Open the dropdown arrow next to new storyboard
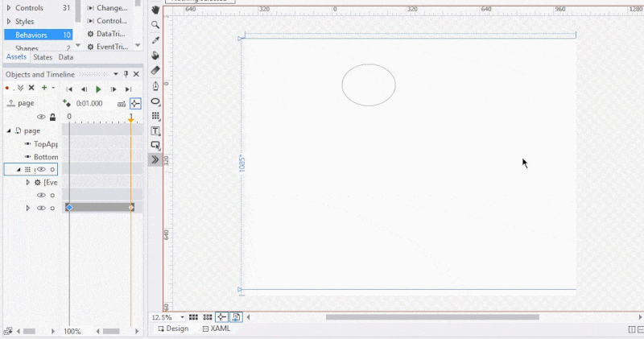Image resolution: width=644 pixels, height=339 pixels. (x=53, y=88)
